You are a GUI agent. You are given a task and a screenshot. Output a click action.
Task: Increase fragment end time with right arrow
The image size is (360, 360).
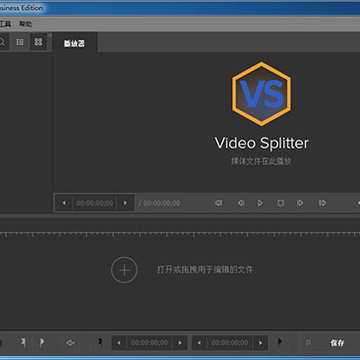(260, 343)
